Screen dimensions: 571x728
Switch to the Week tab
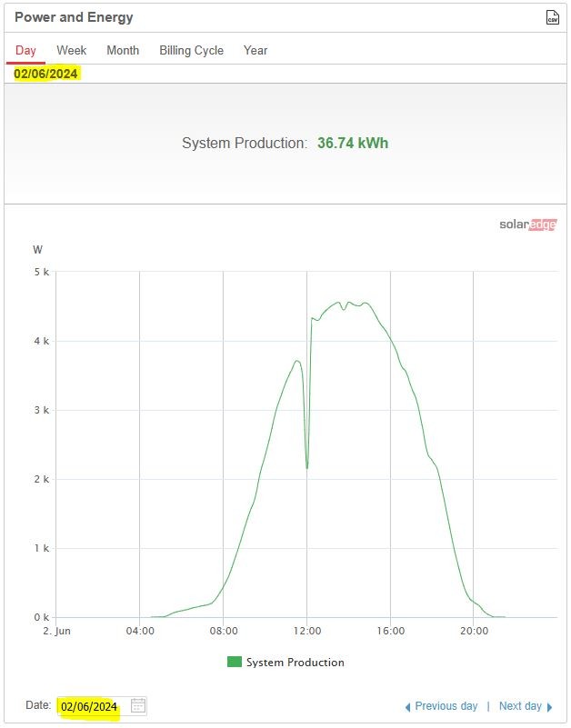point(72,50)
